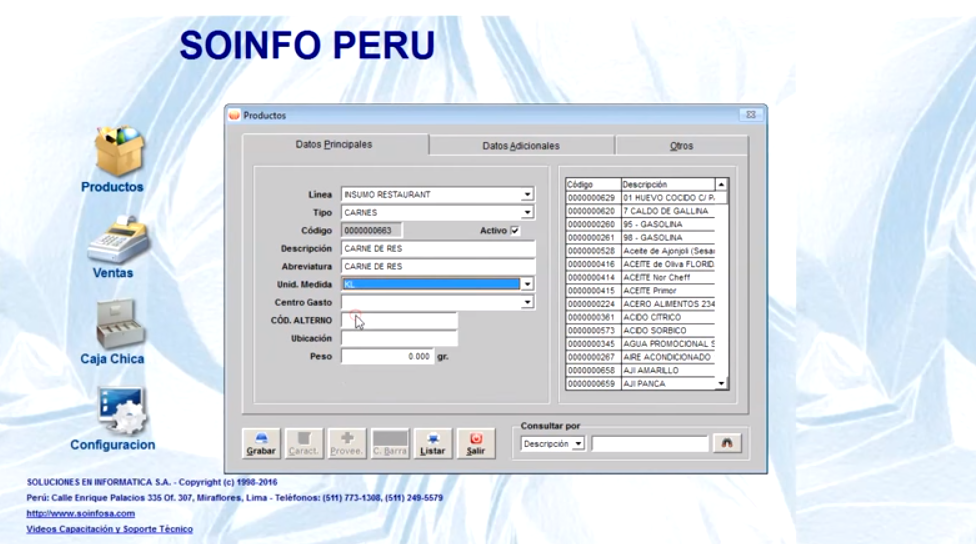The width and height of the screenshot is (976, 544).
Task: Open Videos Capacitación y Soporte Técnico link
Action: point(109,529)
